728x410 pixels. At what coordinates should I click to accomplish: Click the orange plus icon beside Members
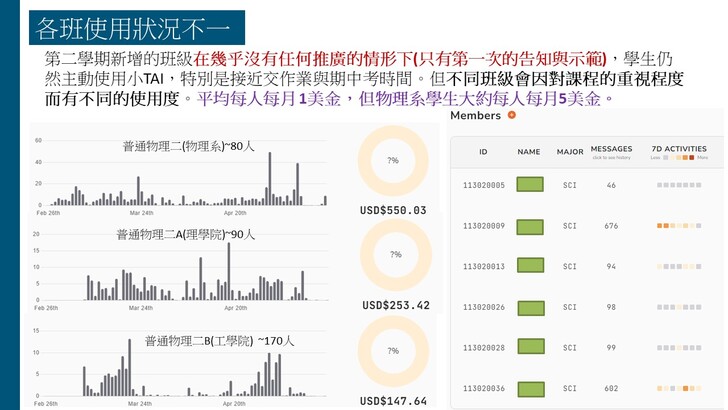(512, 115)
